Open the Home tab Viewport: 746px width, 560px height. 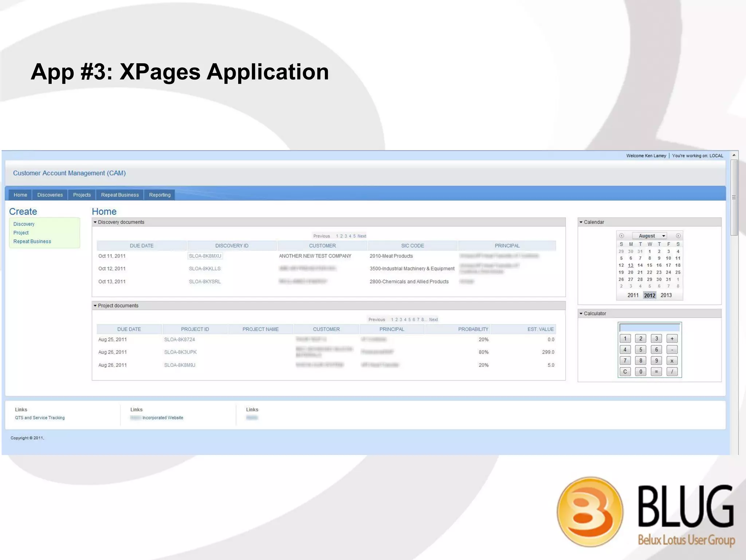[20, 195]
